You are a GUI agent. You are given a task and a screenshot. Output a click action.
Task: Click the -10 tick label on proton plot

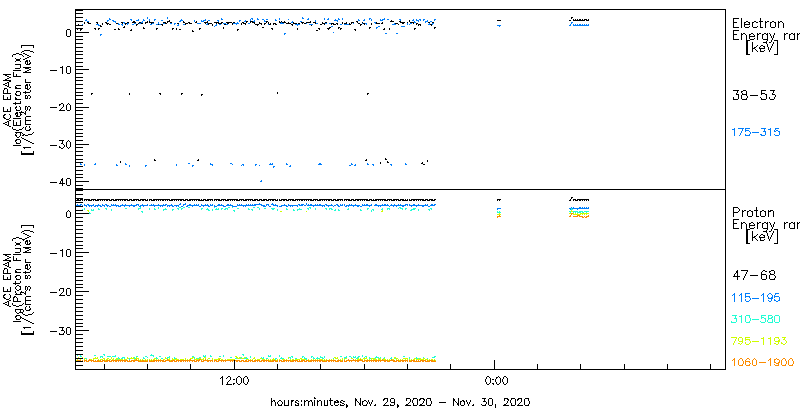coord(61,253)
